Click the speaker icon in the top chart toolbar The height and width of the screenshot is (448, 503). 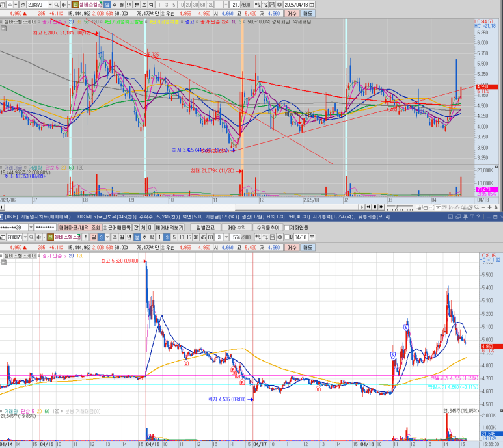(x=64, y=5)
